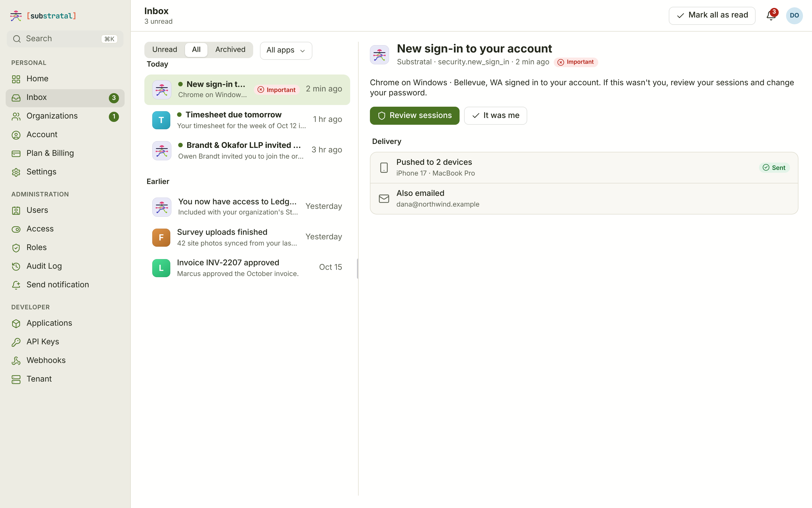Viewport: 812px width, 508px height.
Task: Open the New sign-in notification row
Action: click(x=247, y=90)
